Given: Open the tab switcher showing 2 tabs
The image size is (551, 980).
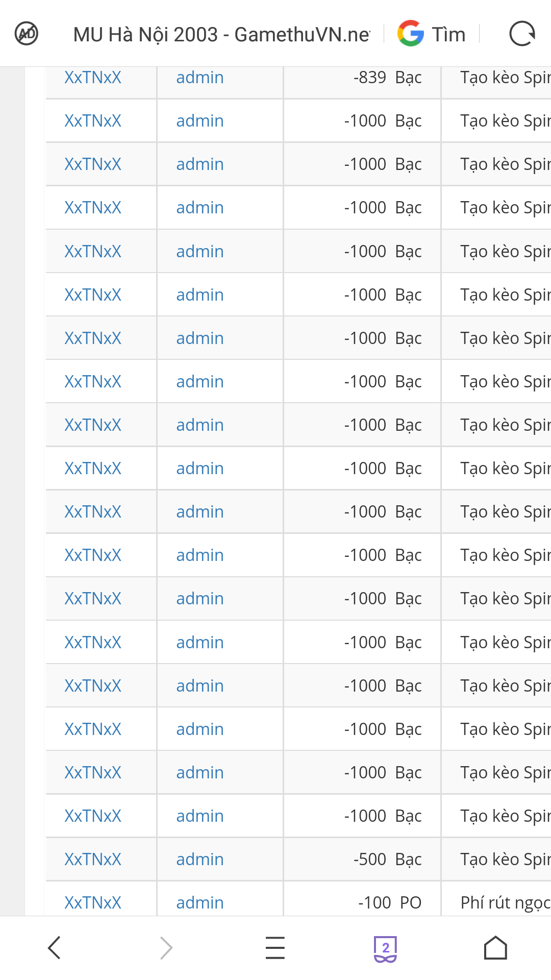Looking at the screenshot, I should click(x=385, y=948).
